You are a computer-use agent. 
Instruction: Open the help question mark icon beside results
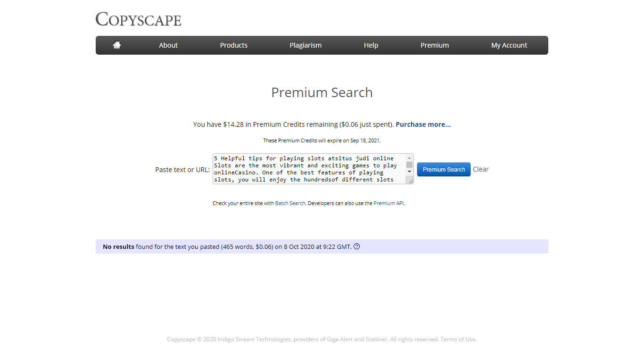(356, 246)
